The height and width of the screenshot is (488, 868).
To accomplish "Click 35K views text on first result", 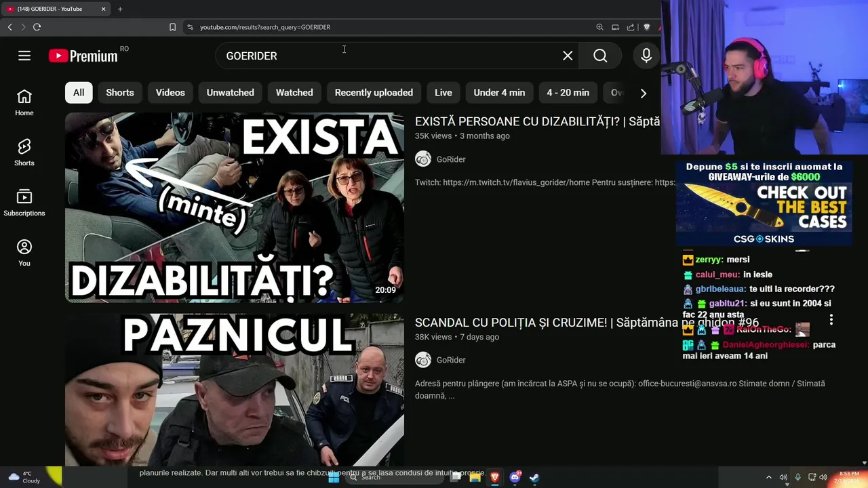I will point(433,136).
